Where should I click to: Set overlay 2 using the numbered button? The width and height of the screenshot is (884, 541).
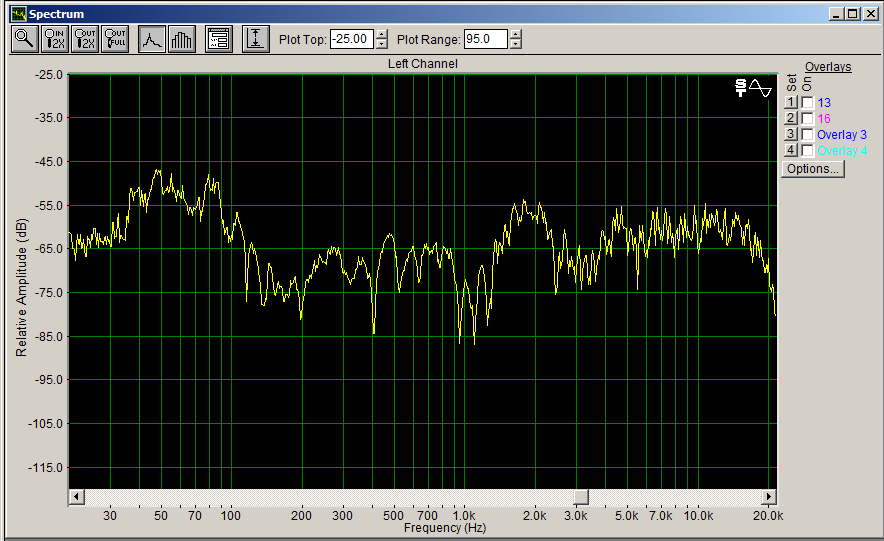pyautogui.click(x=790, y=118)
